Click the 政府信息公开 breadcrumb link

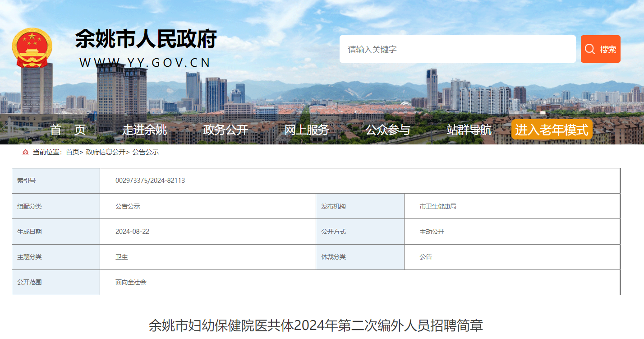pyautogui.click(x=106, y=152)
